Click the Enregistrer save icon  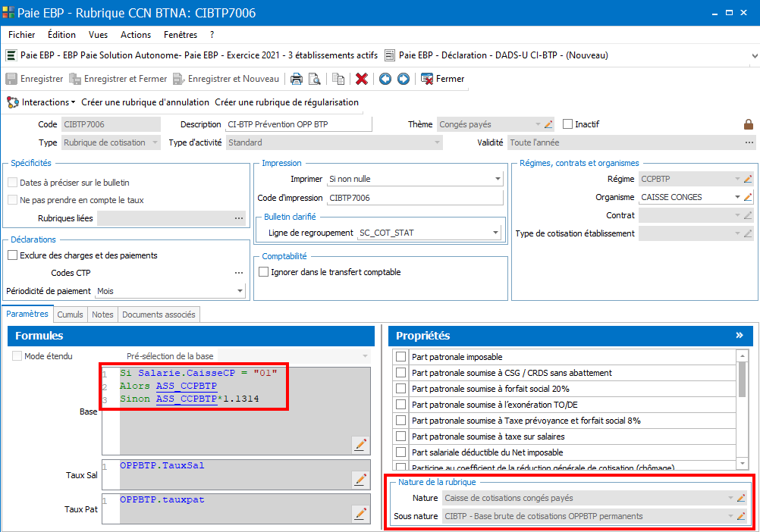[11, 79]
